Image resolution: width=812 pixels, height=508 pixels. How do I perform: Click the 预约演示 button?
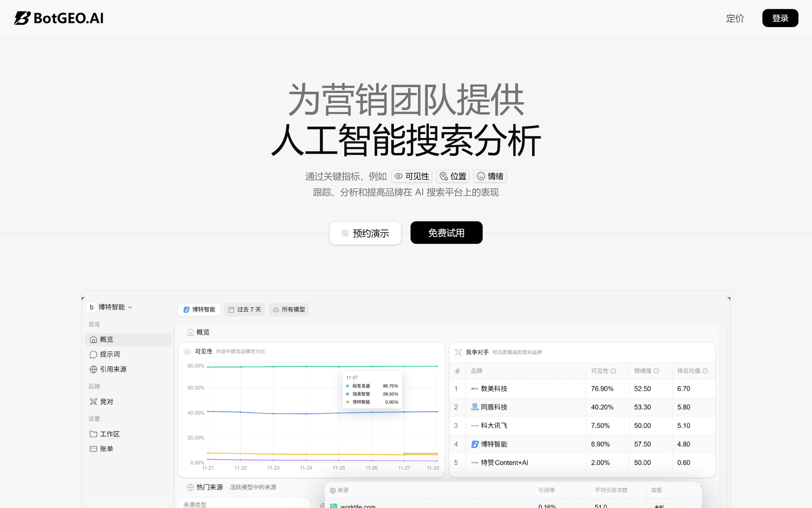(365, 233)
